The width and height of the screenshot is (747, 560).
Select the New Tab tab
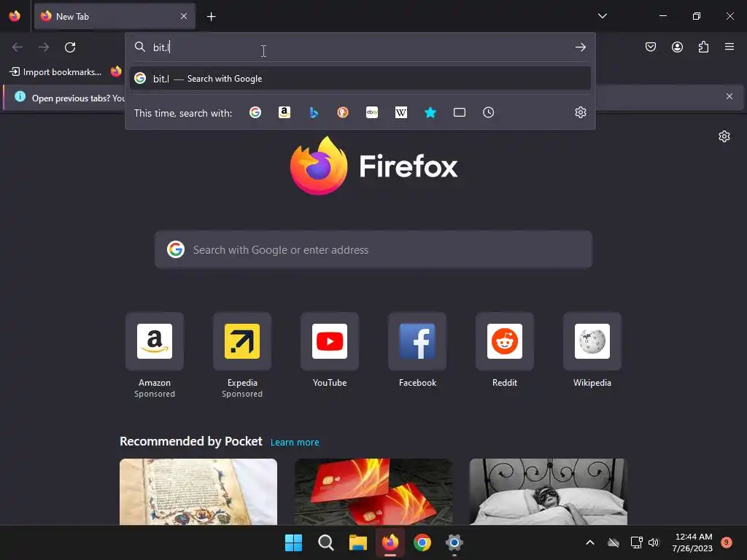(x=115, y=16)
